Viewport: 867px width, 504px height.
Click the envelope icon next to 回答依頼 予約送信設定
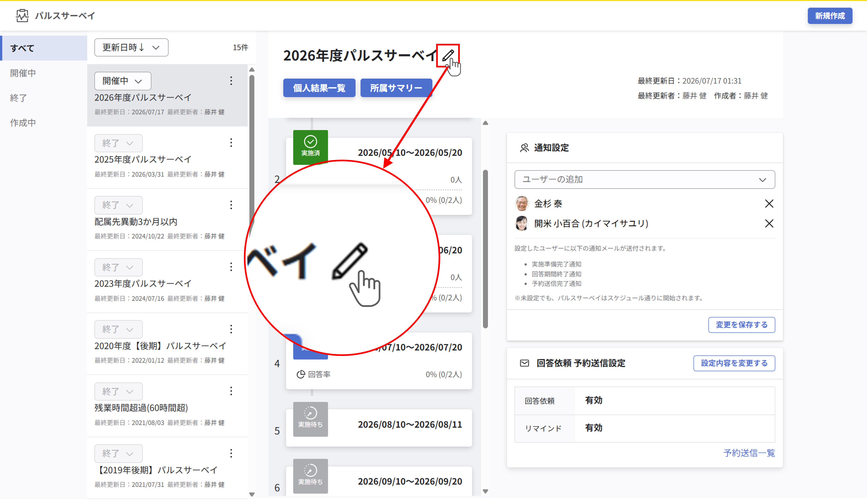[x=524, y=363]
